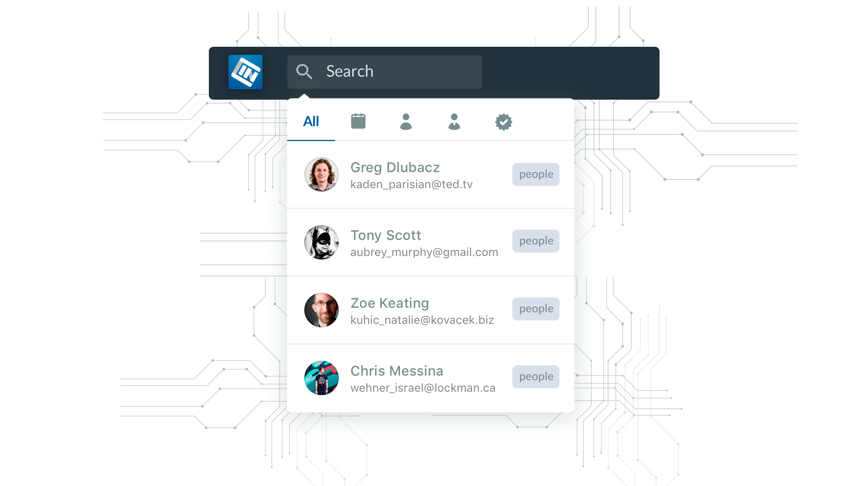
Task: Click the people tag for Zoe Keating
Action: point(535,308)
